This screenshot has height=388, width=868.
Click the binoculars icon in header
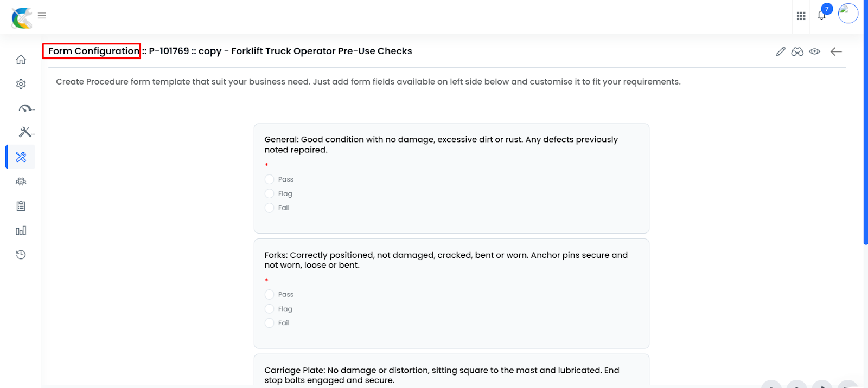(797, 51)
